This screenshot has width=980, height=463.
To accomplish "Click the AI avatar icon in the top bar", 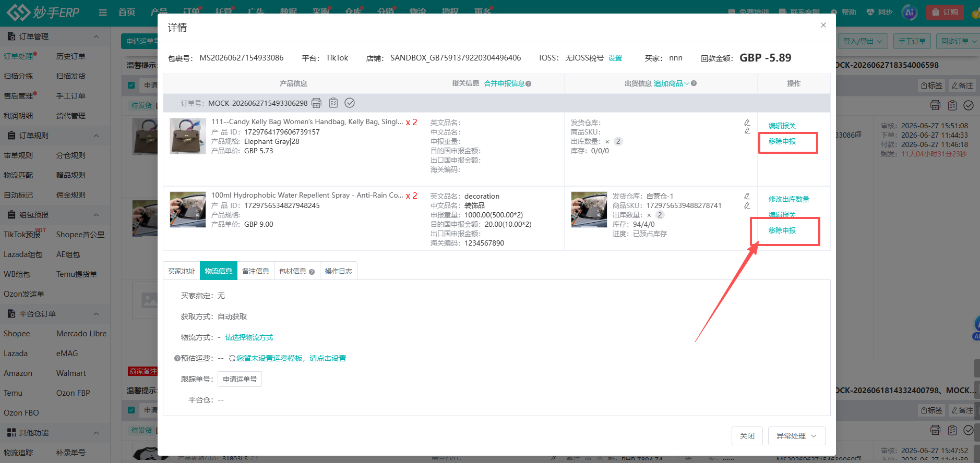I will (910, 12).
